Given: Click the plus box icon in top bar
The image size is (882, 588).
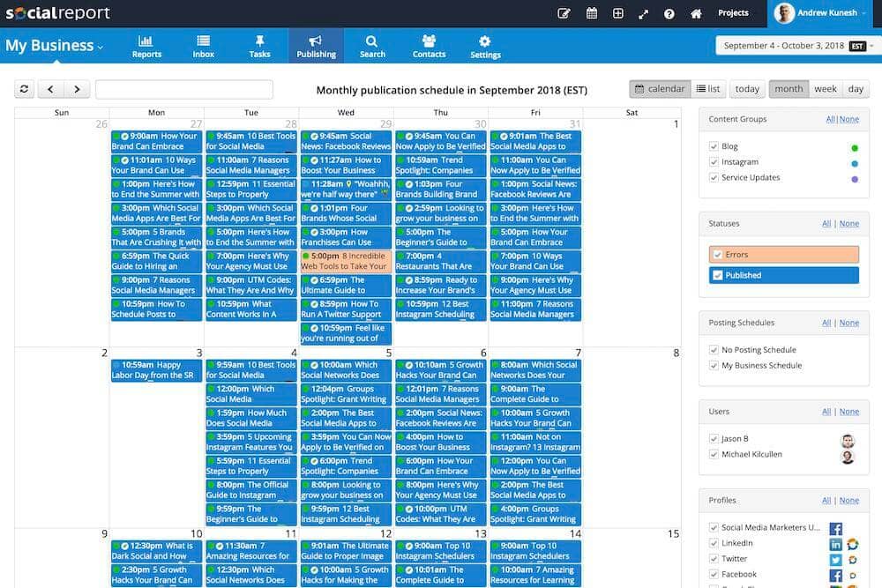Looking at the screenshot, I should [x=617, y=13].
